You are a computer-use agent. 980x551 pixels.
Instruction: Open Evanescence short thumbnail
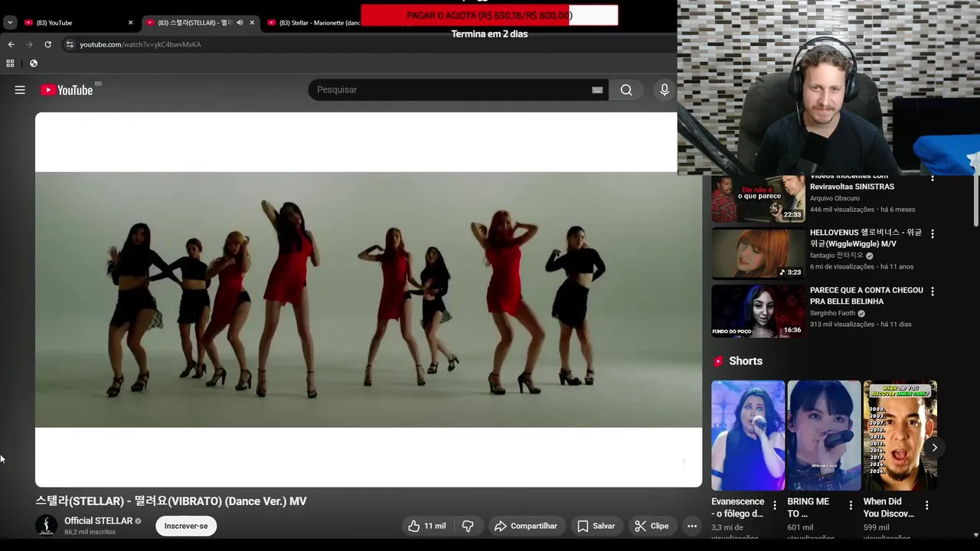[748, 435]
